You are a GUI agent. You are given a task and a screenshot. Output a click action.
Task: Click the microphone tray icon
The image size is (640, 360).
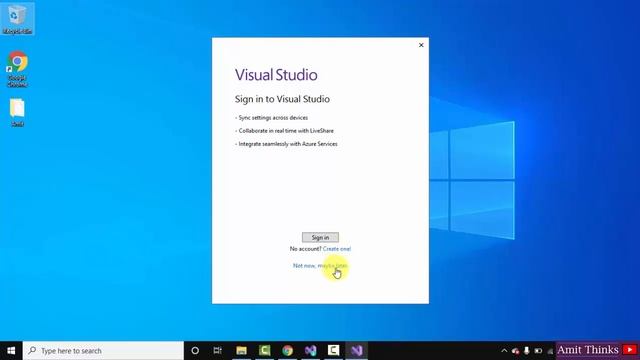pos(527,351)
